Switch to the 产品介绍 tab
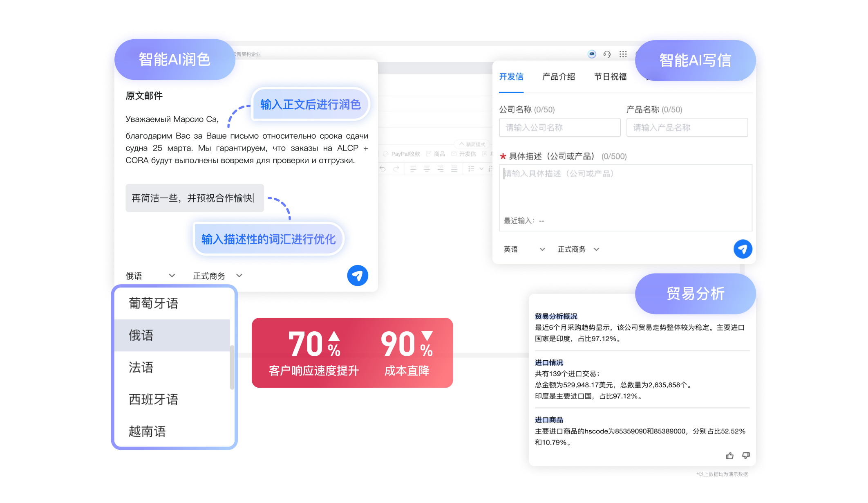Image resolution: width=868 pixels, height=503 pixels. [558, 76]
